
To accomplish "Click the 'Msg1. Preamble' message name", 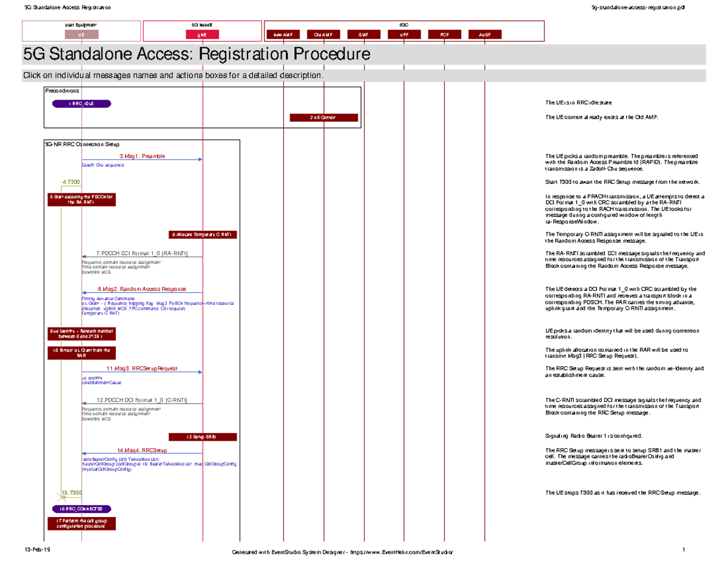I will [x=141, y=156].
